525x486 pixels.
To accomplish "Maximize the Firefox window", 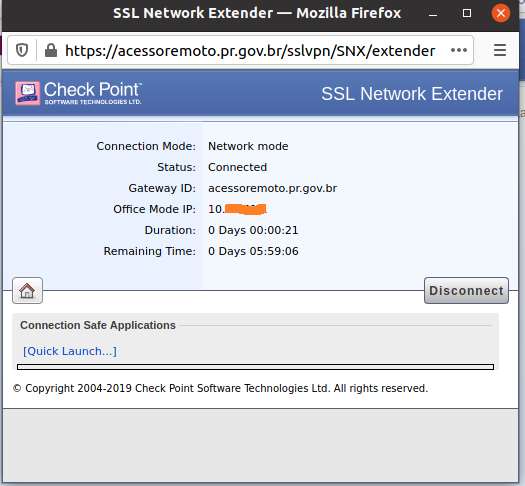I will [x=467, y=13].
